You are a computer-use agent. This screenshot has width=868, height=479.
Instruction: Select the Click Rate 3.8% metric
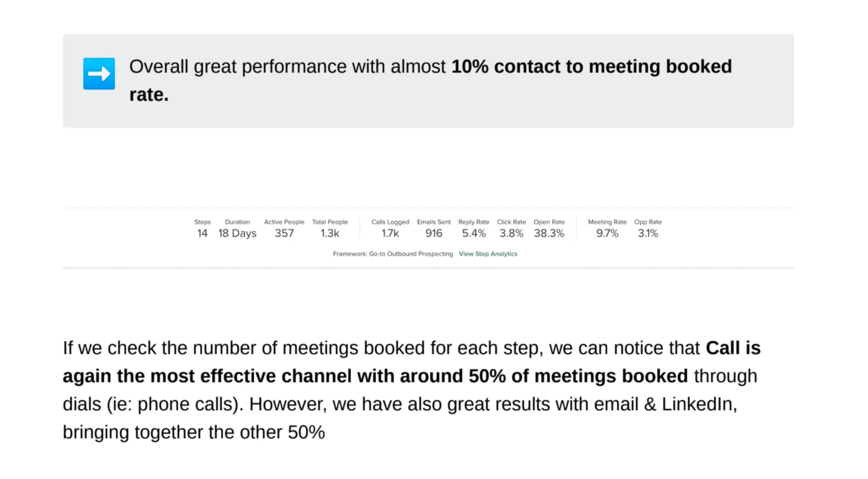[x=511, y=228]
